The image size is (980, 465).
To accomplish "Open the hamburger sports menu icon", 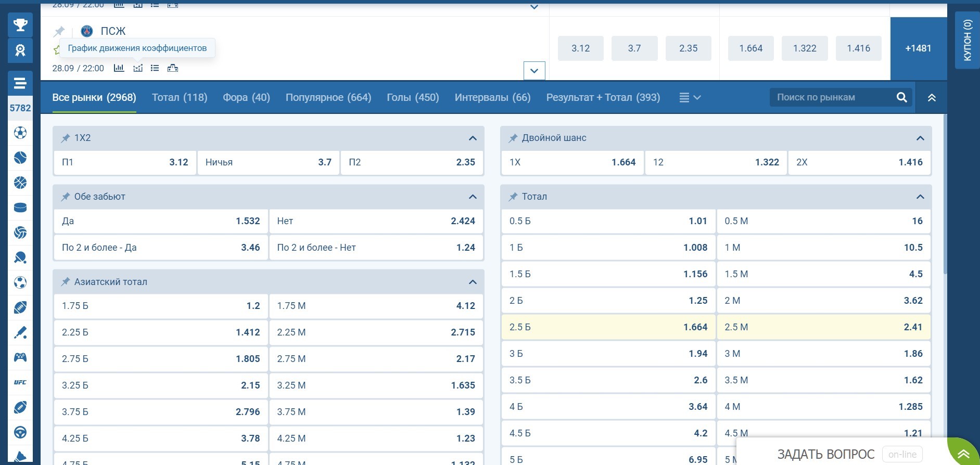I will click(x=20, y=83).
